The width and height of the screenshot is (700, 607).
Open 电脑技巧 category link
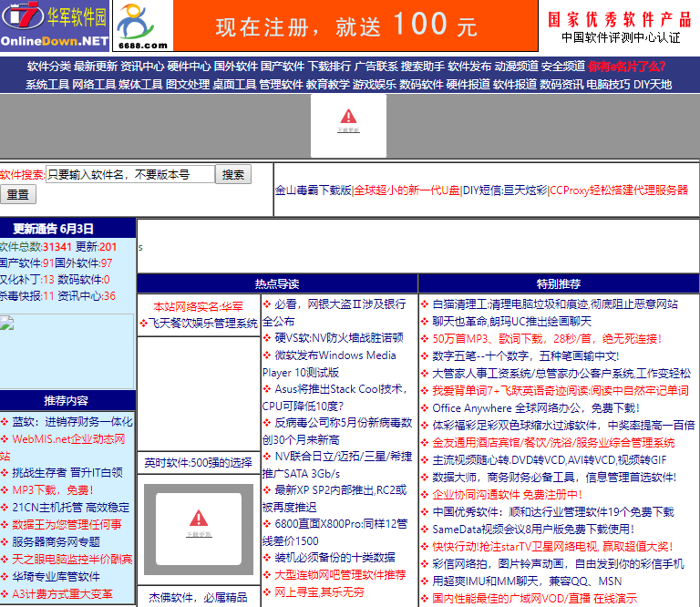(608, 85)
